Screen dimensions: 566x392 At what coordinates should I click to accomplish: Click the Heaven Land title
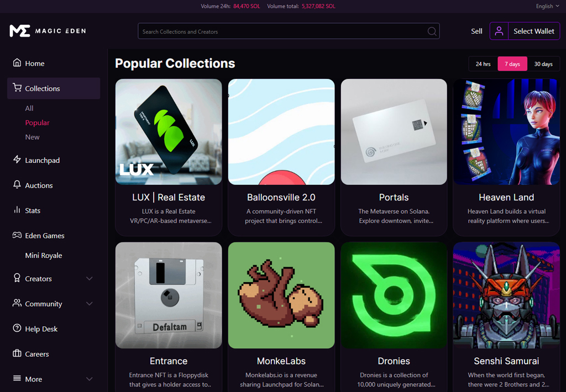click(506, 197)
